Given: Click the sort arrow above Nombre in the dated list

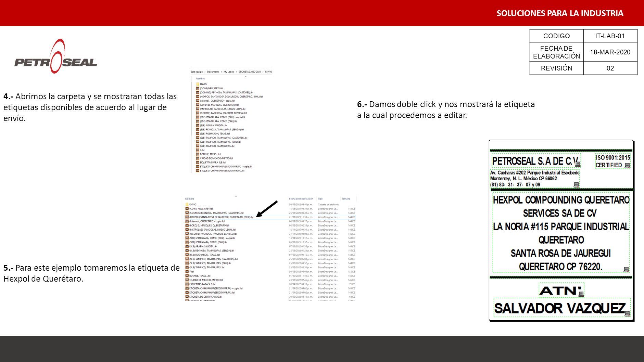Looking at the screenshot, I should 236,196.
